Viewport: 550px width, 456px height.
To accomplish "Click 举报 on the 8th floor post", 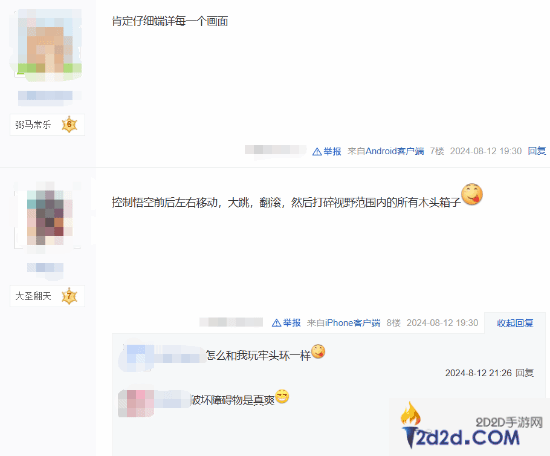I will pyautogui.click(x=292, y=323).
